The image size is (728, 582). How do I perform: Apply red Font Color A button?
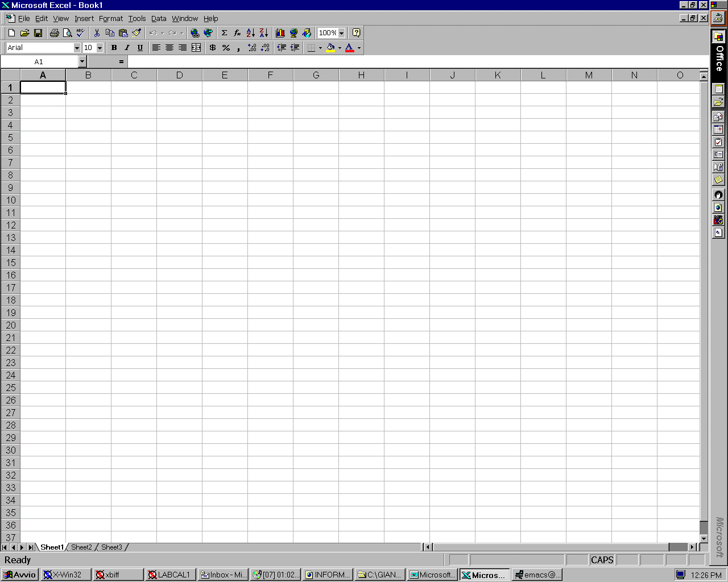[x=350, y=48]
